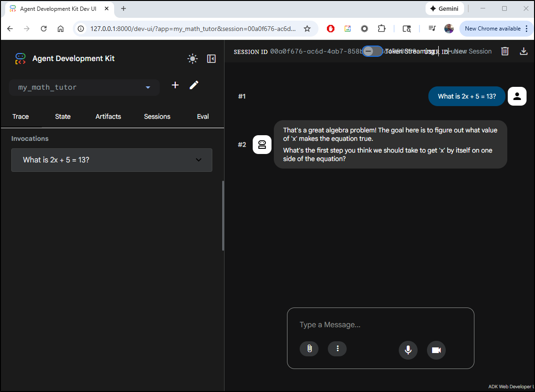The height and width of the screenshot is (392, 535).
Task: Turn on camera with video icon
Action: [436, 350]
